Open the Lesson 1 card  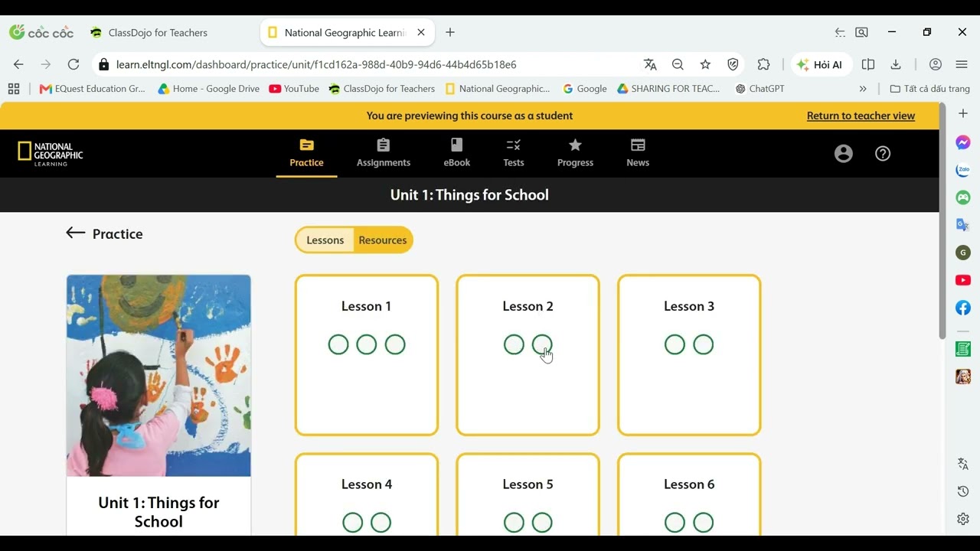pyautogui.click(x=367, y=355)
